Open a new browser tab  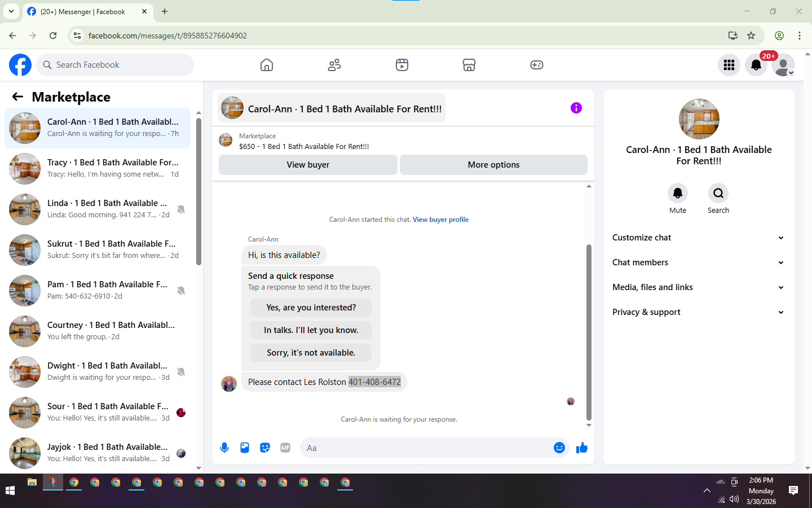(x=165, y=11)
